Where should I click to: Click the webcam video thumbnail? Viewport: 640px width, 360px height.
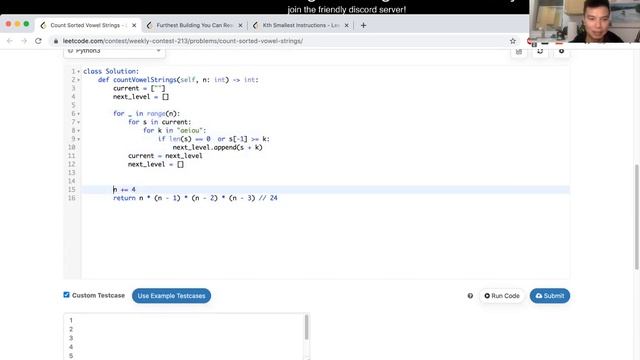(584, 21)
